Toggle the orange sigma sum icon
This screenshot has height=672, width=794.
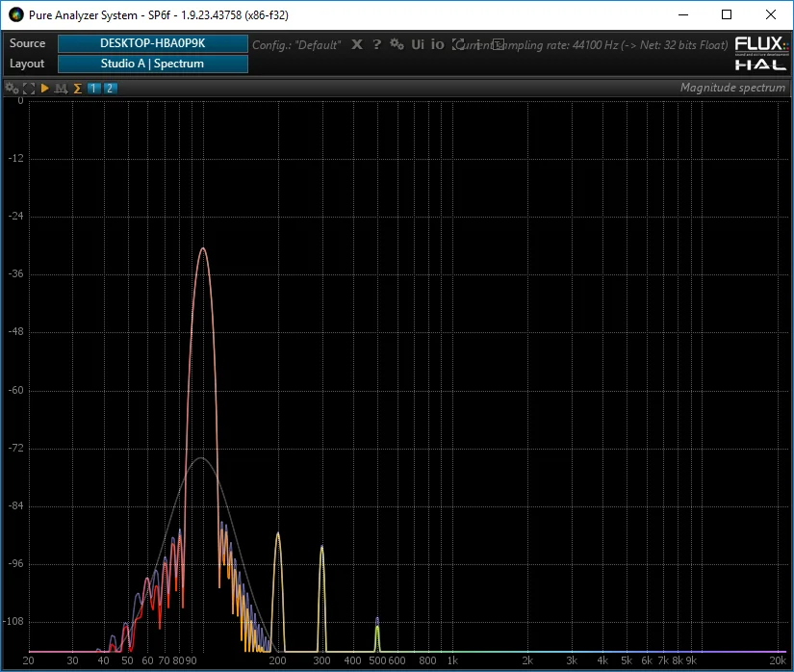point(78,89)
